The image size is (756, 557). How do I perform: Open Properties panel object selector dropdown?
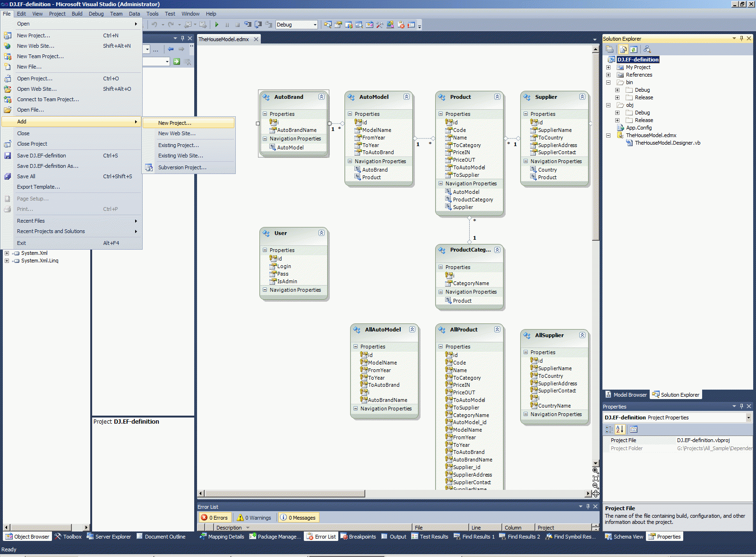(x=748, y=418)
